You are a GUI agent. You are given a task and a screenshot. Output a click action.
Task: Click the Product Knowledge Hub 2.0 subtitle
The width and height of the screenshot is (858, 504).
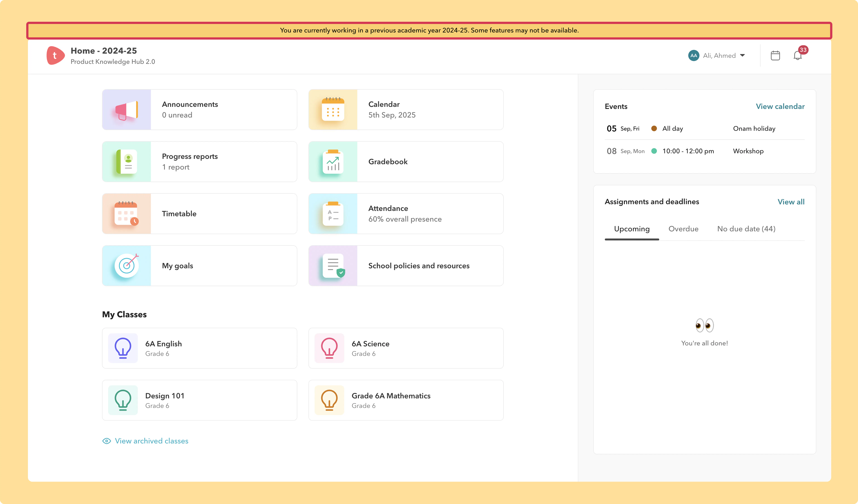[113, 62]
